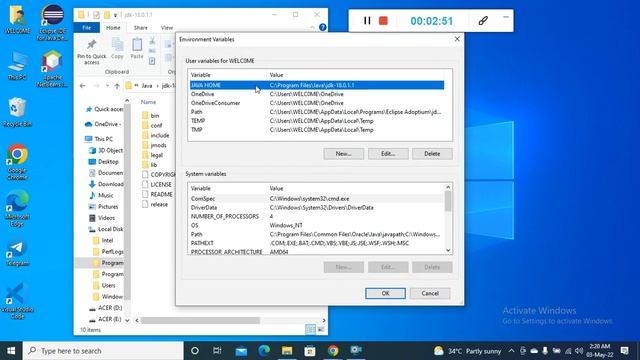This screenshot has height=360, width=640.
Task: Stop the screen recording with red square
Action: click(383, 20)
